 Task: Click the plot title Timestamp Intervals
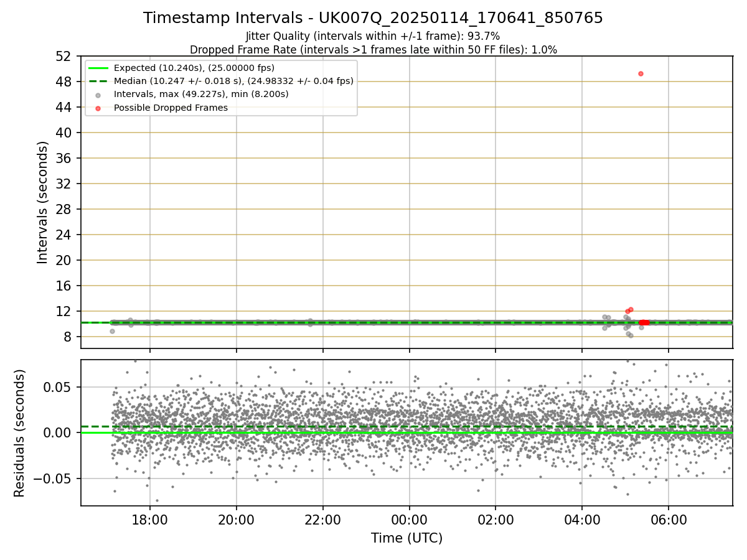tap(373, 18)
